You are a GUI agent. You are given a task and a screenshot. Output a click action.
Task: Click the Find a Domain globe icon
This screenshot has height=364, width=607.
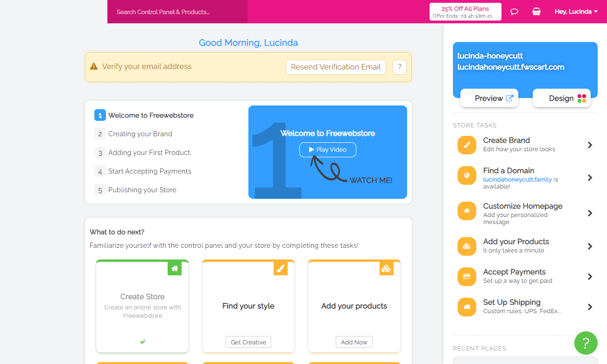click(466, 175)
